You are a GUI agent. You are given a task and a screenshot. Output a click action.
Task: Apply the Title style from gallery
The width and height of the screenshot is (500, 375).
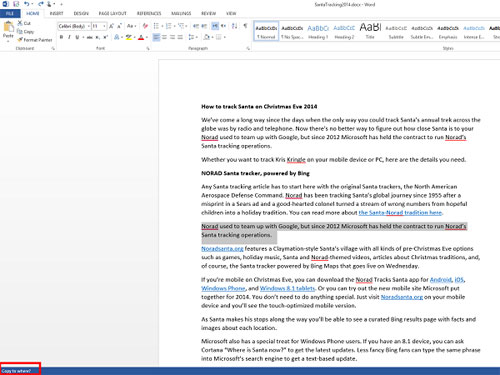[x=370, y=31]
